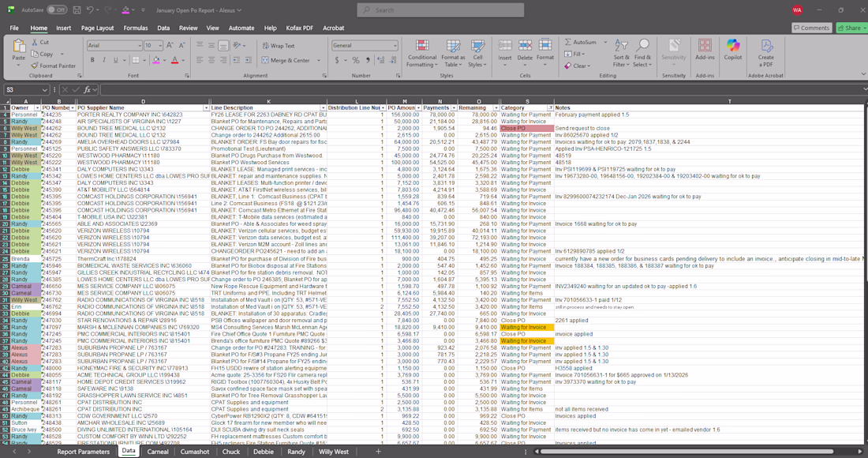Click the Insert Function fx button
Viewport: 868px width, 458px height.
[x=88, y=90]
